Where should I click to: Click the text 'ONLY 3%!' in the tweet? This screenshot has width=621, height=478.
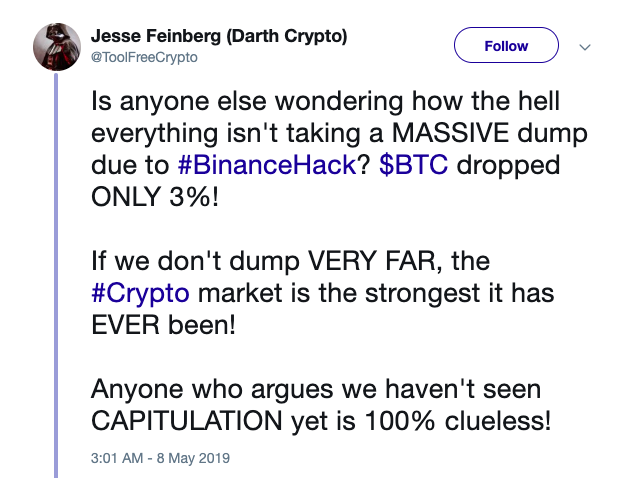155,197
